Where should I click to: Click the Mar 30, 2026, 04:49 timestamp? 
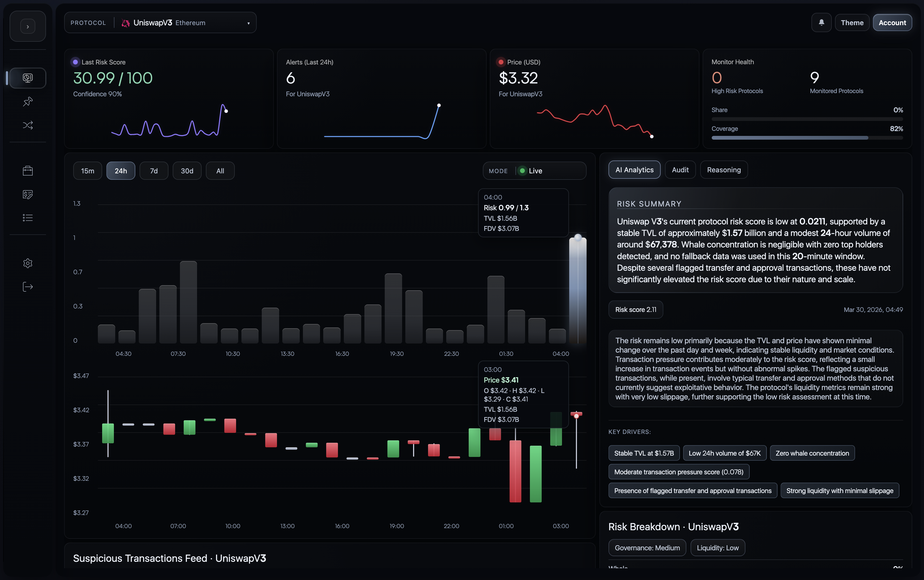coord(873,310)
